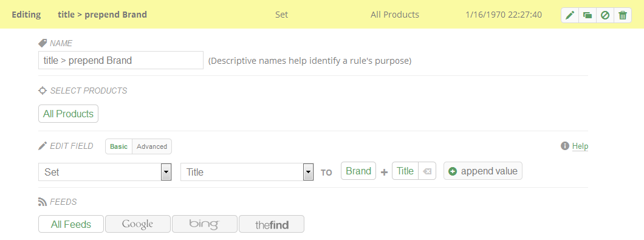Focus the rule name input field
Image resolution: width=644 pixels, height=240 pixels.
(121, 60)
